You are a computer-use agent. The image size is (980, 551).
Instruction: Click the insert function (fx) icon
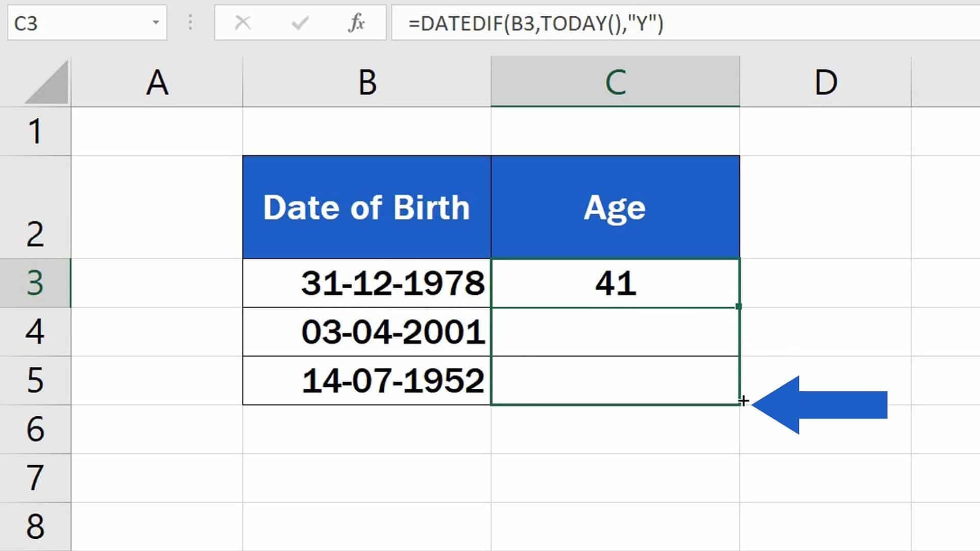click(x=356, y=22)
